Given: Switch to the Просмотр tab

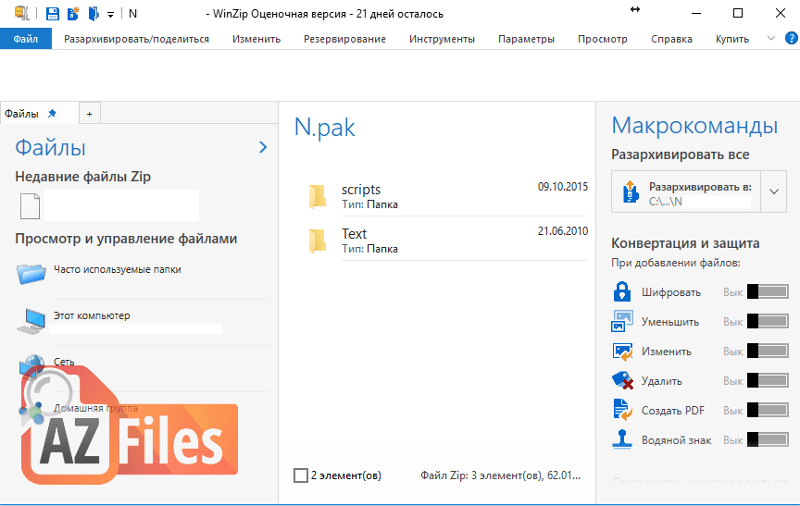Looking at the screenshot, I should pos(603,39).
